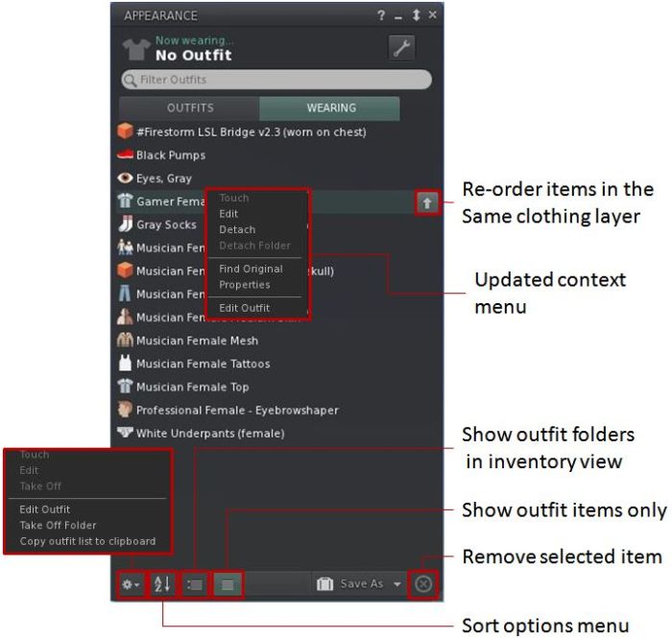Click the gear options menu icon
This screenshot has height=638, width=672.
tap(131, 583)
